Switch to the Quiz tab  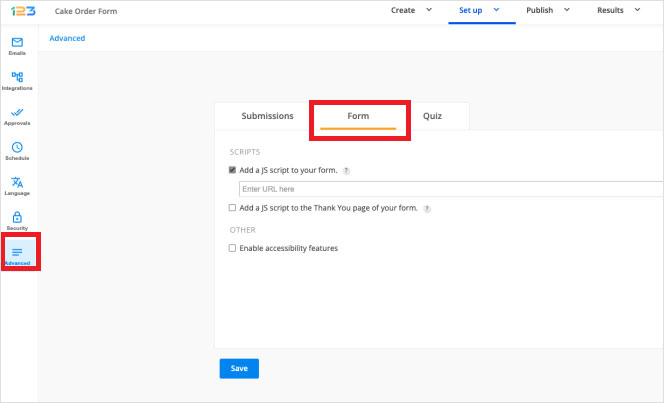click(432, 116)
